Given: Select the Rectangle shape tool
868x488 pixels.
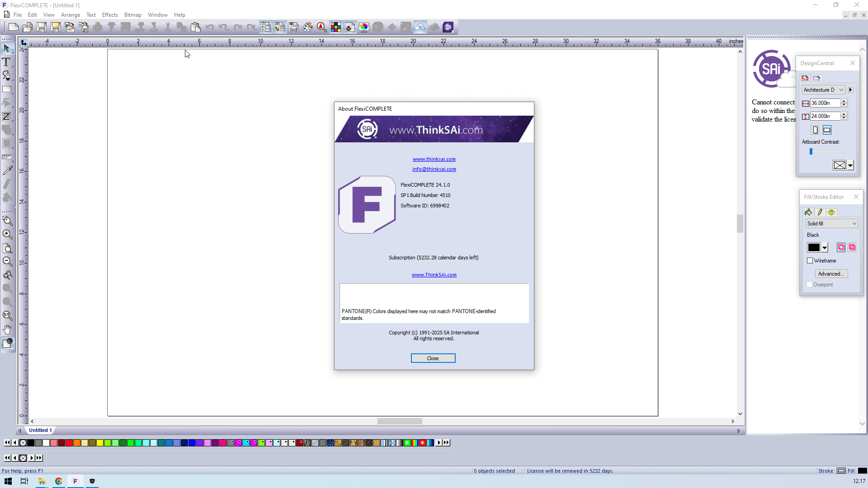Looking at the screenshot, I should click(x=7, y=89).
